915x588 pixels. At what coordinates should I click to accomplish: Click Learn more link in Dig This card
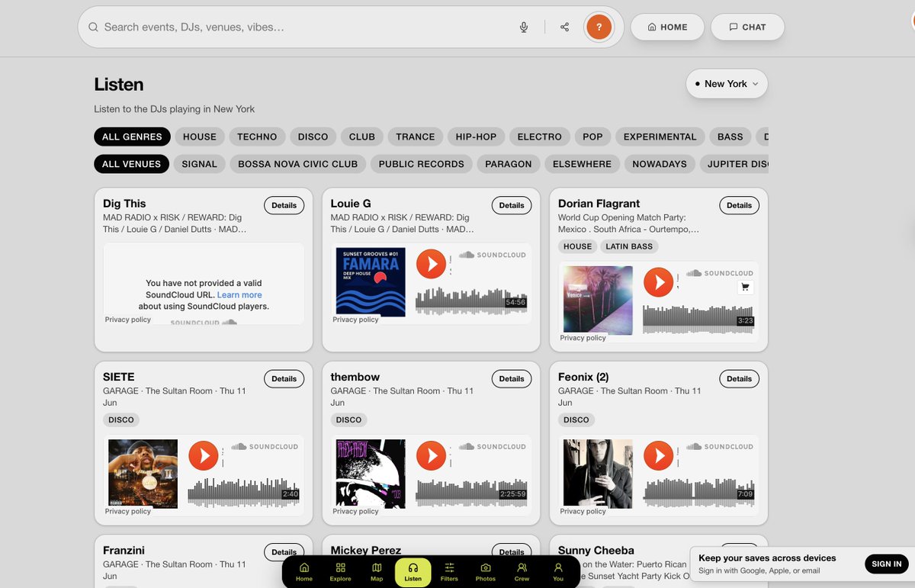coord(239,295)
